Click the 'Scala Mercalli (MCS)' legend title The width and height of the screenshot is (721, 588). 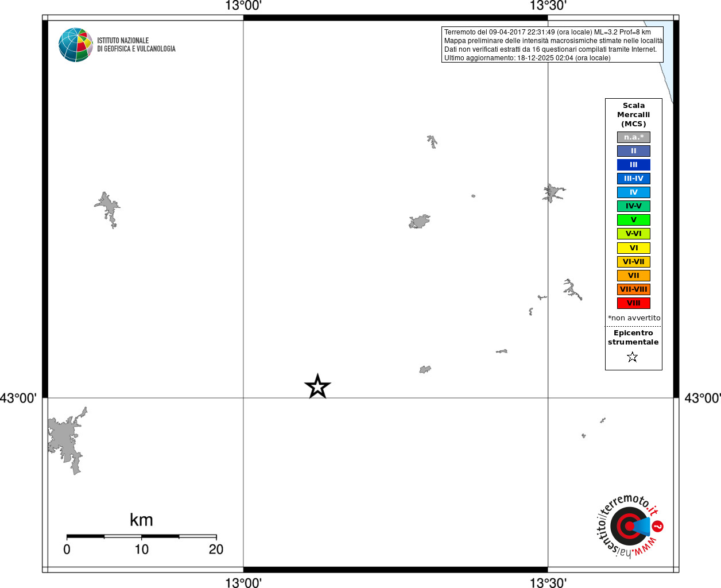pos(634,115)
